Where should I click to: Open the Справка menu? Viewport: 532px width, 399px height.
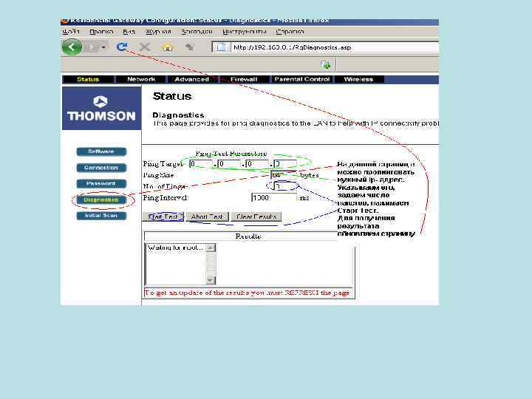tap(290, 32)
